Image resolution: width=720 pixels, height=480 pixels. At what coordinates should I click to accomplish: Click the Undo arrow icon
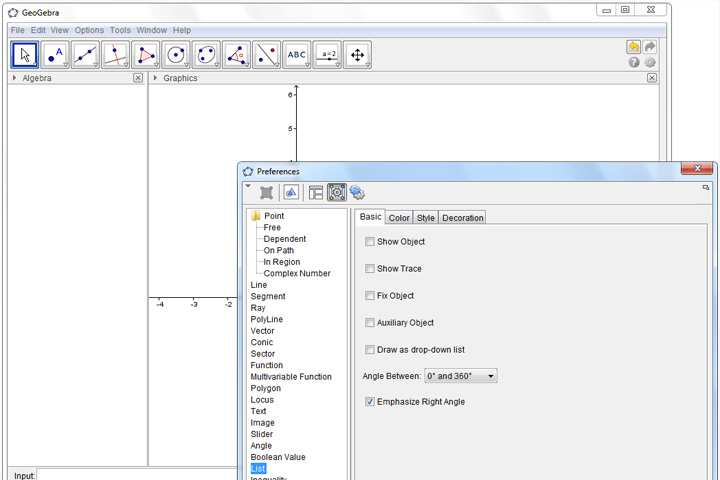(x=634, y=46)
